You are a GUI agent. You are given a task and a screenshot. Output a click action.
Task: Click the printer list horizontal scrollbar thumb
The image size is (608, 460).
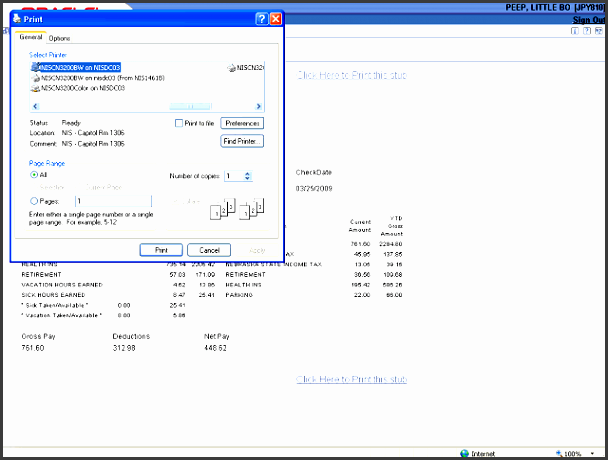190,106
